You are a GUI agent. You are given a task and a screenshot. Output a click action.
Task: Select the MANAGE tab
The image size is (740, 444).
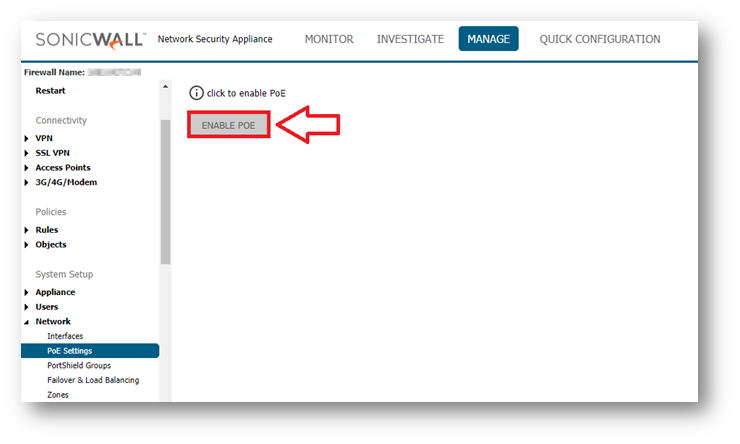point(488,39)
